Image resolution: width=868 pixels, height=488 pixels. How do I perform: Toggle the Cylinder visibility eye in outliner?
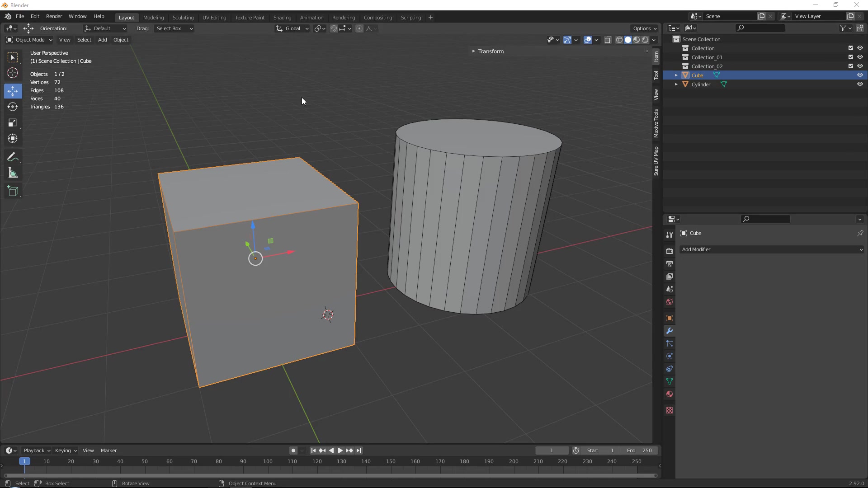tap(860, 84)
